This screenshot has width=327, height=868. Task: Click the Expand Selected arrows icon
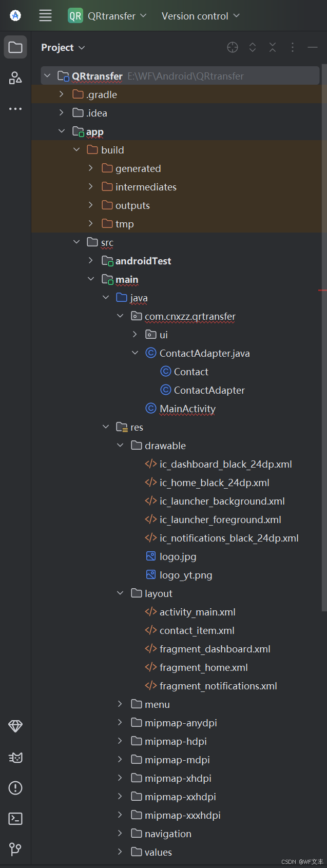click(253, 48)
